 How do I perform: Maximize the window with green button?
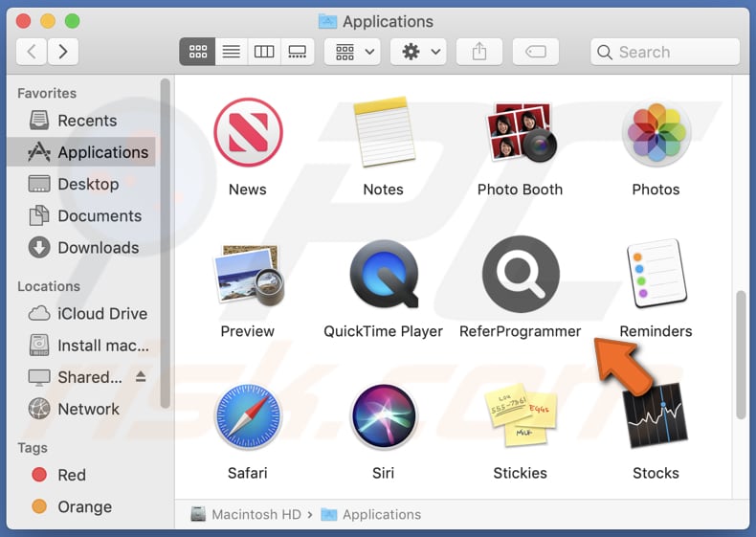tap(73, 21)
